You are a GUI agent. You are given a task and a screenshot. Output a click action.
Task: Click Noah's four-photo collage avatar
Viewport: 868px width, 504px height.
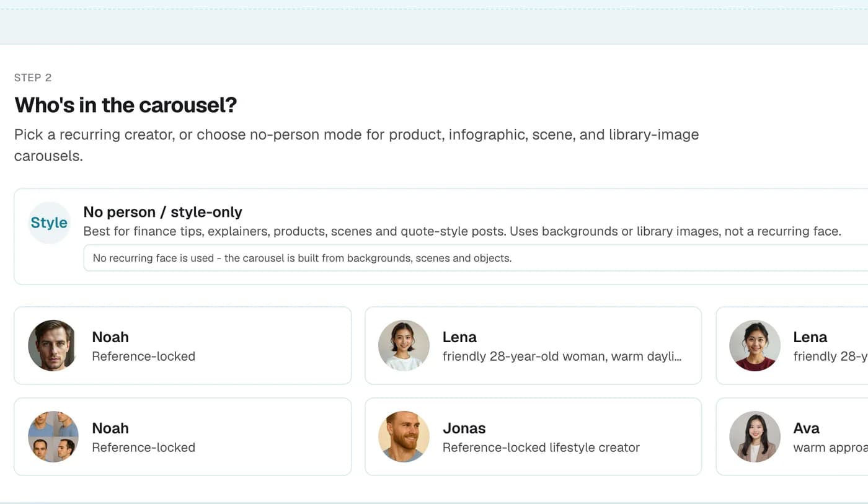click(x=53, y=436)
